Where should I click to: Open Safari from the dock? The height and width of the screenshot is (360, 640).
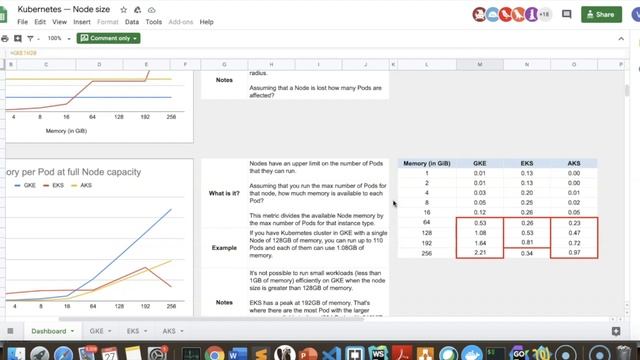pos(64,353)
